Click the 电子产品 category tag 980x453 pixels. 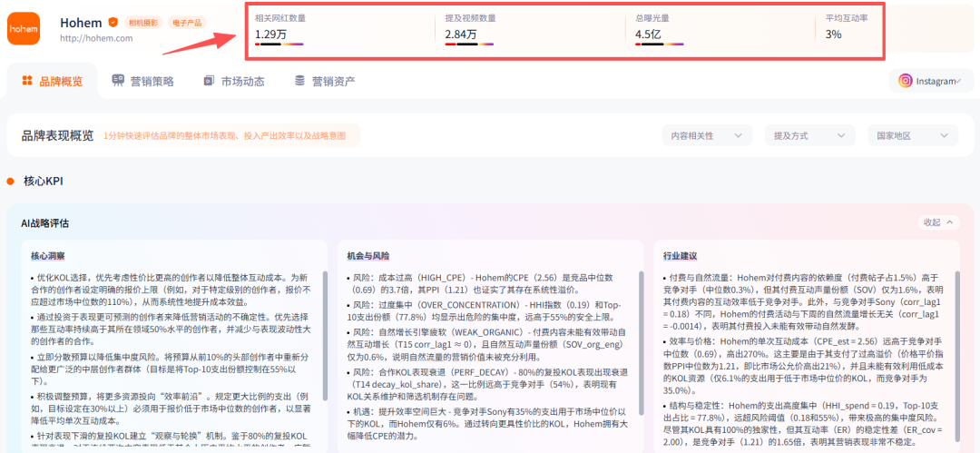pyautogui.click(x=187, y=24)
